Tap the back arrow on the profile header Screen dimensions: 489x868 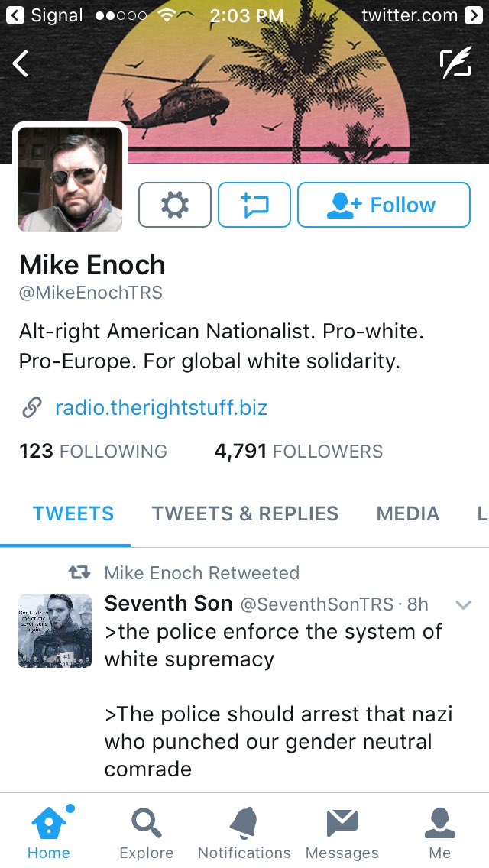21,63
